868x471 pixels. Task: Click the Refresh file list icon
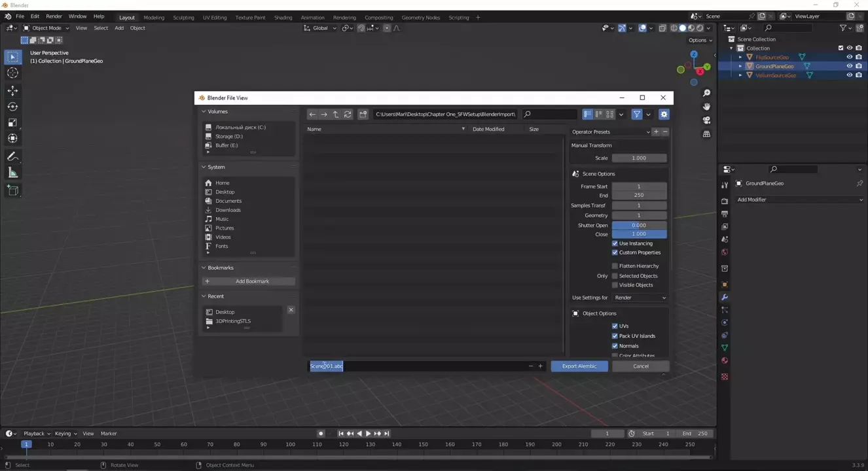348,114
